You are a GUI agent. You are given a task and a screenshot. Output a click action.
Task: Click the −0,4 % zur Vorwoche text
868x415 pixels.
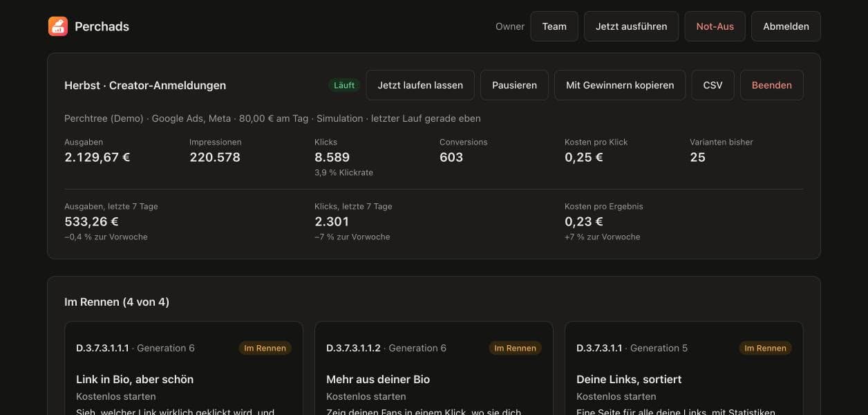pos(106,237)
